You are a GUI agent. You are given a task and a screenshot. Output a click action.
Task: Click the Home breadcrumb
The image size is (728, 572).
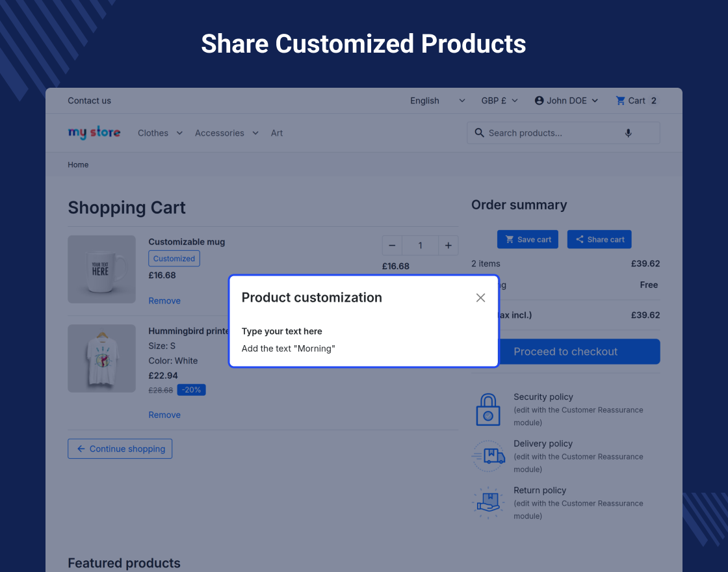(x=78, y=165)
